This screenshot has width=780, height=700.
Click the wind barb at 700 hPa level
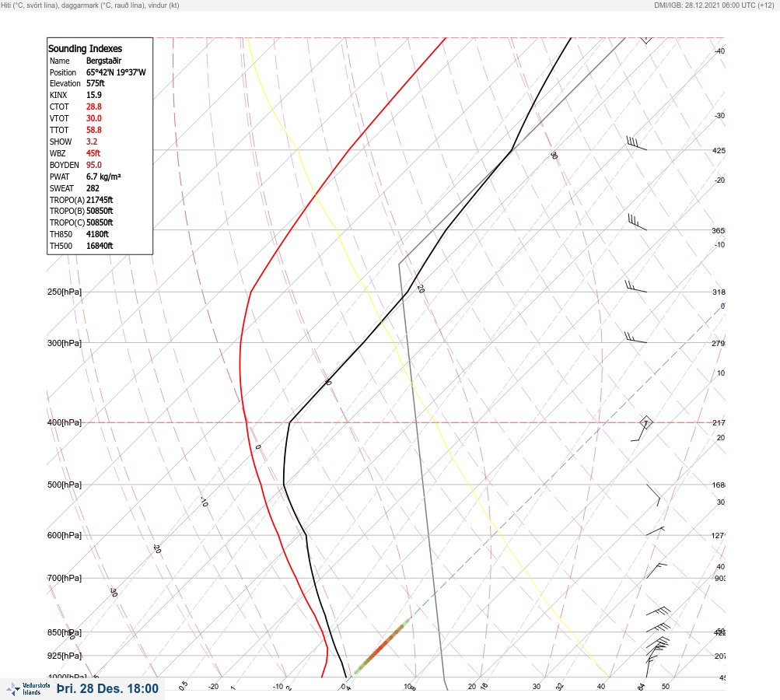click(656, 571)
